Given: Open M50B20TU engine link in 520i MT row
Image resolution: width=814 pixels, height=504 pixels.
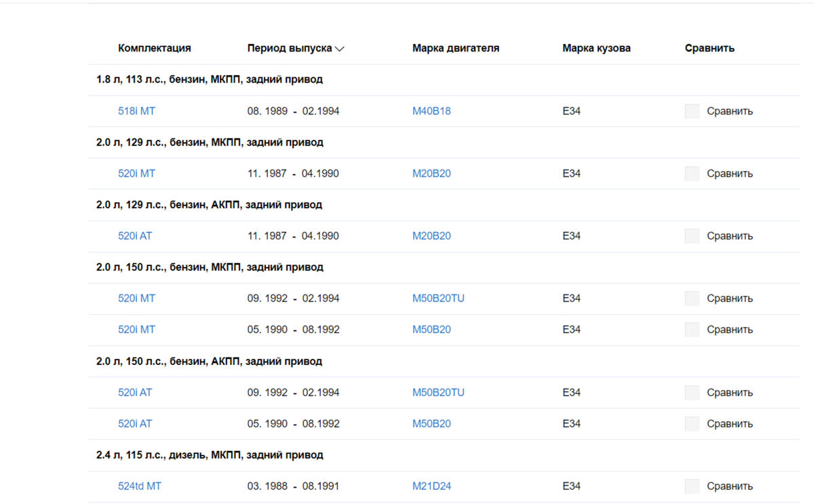Looking at the screenshot, I should 438,298.
